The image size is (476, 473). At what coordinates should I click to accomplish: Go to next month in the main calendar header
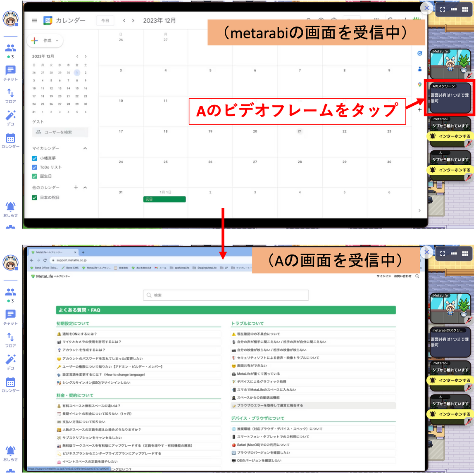pos(133,21)
